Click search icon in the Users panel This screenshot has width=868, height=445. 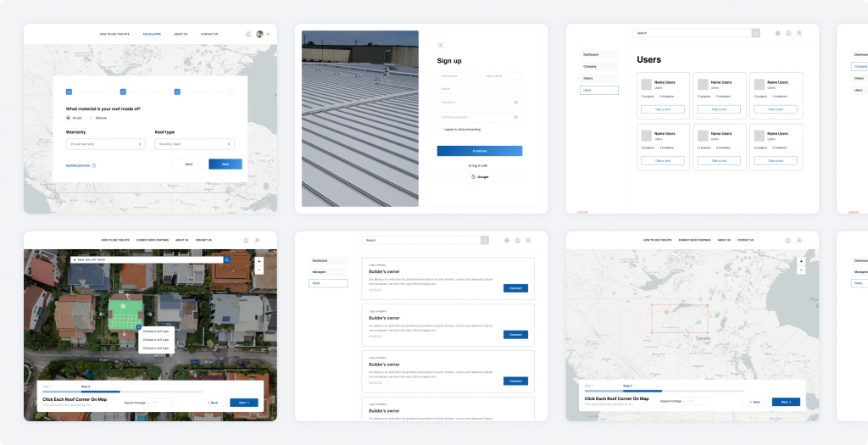pos(755,33)
